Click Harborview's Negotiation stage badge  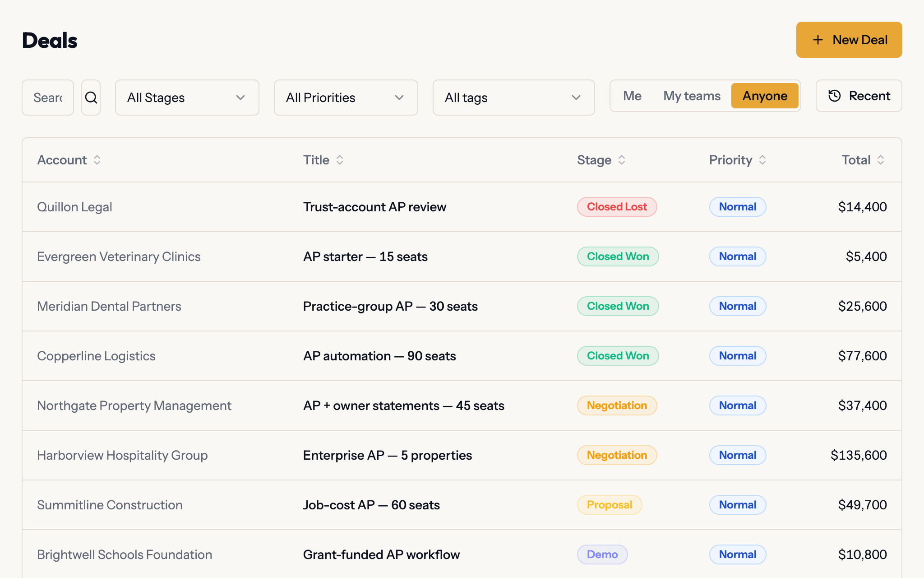(617, 455)
